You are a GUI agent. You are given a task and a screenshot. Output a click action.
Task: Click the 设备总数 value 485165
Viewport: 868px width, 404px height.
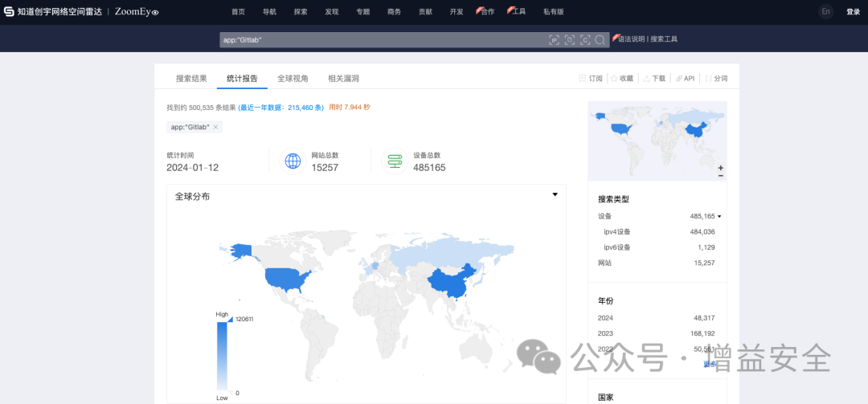coord(429,168)
